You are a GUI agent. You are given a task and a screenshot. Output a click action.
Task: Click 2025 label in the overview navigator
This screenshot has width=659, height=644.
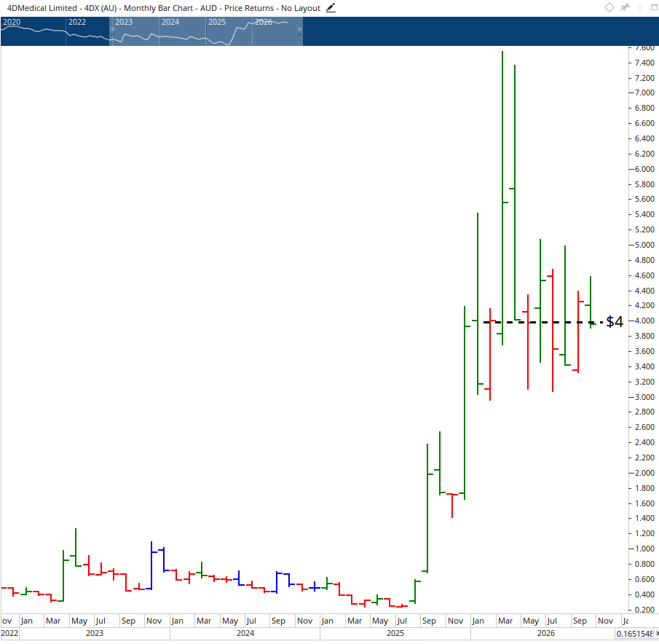point(217,22)
